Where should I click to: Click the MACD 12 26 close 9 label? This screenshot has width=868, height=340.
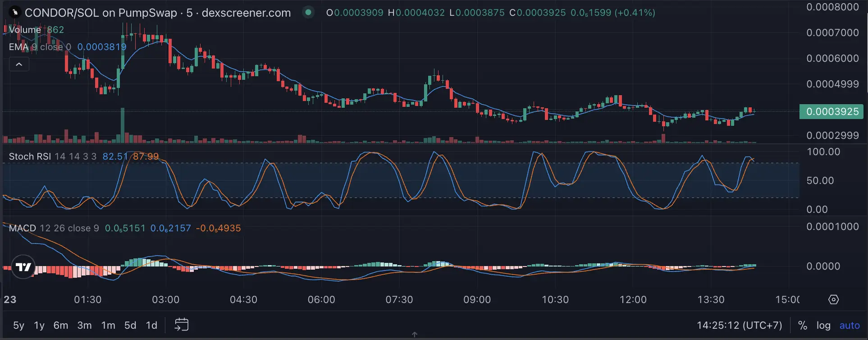[x=54, y=228]
